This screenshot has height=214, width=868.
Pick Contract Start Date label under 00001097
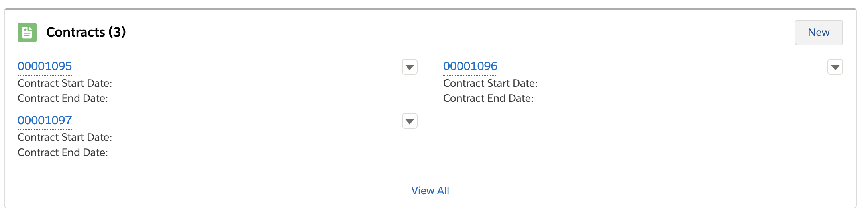[x=65, y=137]
